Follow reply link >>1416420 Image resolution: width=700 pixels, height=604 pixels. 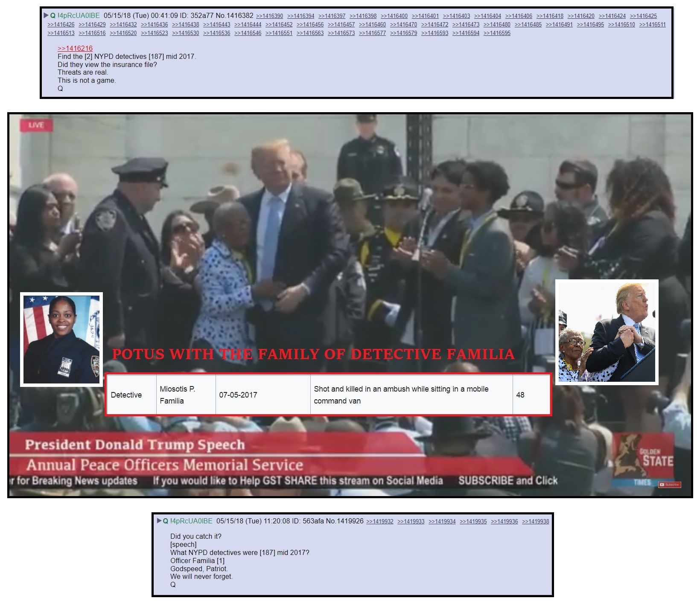[581, 16]
